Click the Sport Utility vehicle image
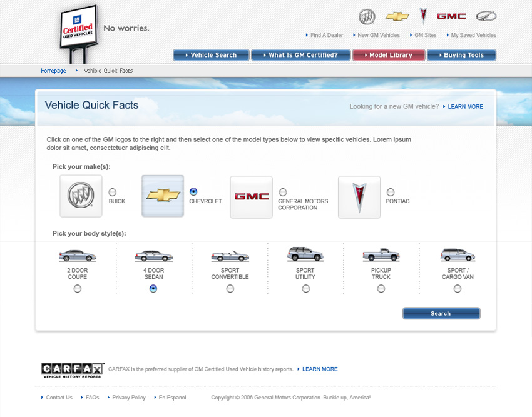Screen dimensions: 532x417 tap(305, 254)
